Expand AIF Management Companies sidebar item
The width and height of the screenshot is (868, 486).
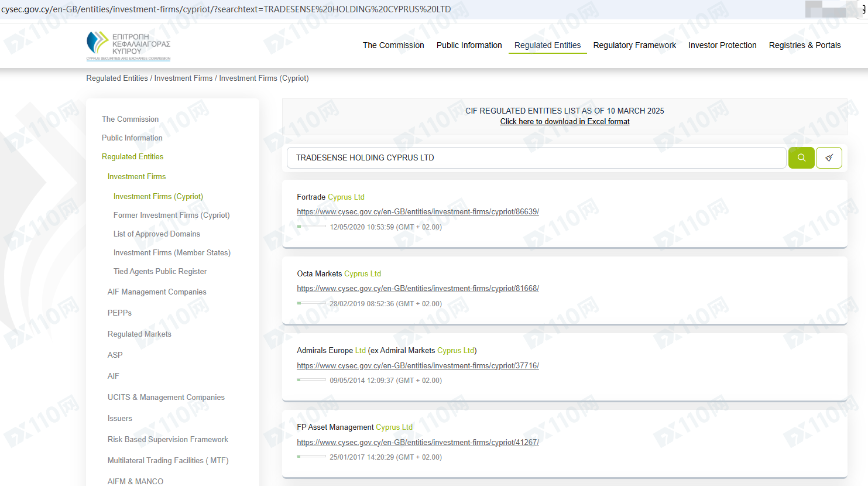157,292
